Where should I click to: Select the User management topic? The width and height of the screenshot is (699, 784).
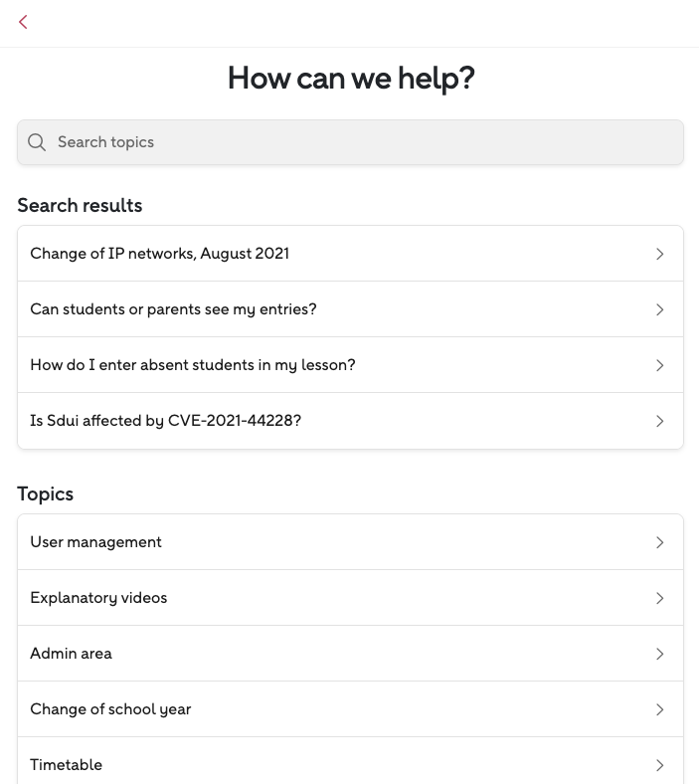tap(96, 542)
